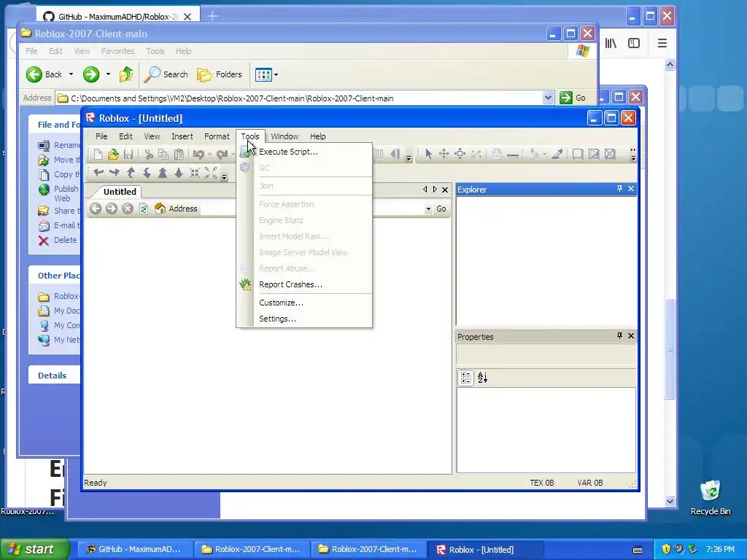Click Go button in Roblox address bar

point(441,209)
